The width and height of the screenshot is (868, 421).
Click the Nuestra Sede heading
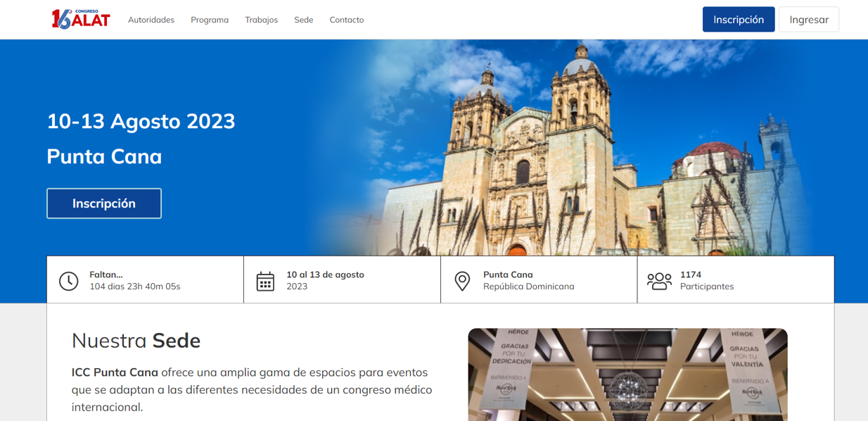136,341
